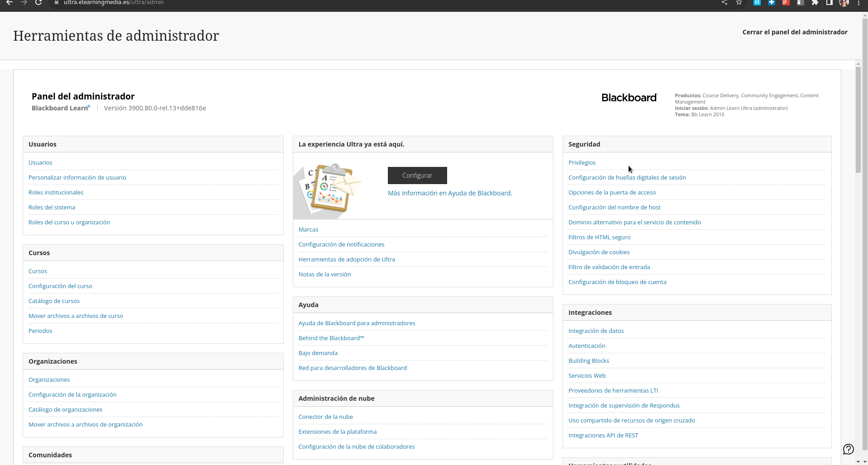Open the Autenticación link
Image resolution: width=868 pixels, height=465 pixels.
pos(587,346)
